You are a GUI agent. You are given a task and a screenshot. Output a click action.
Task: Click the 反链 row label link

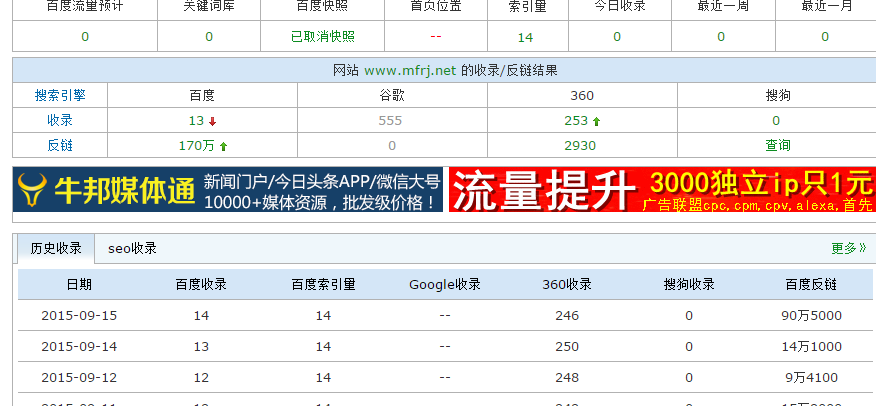click(x=60, y=145)
